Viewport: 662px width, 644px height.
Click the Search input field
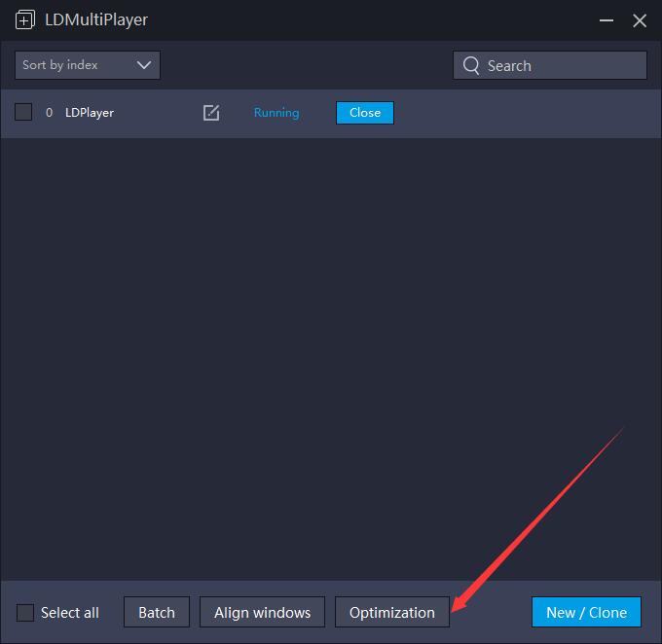(x=550, y=65)
